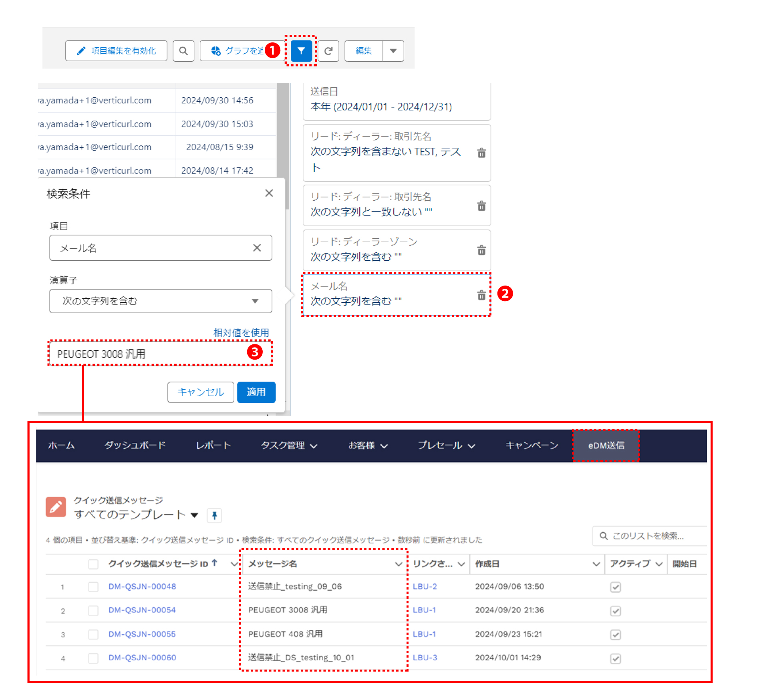Expand the 編集 button dropdown arrow
769x700 pixels.
(393, 51)
